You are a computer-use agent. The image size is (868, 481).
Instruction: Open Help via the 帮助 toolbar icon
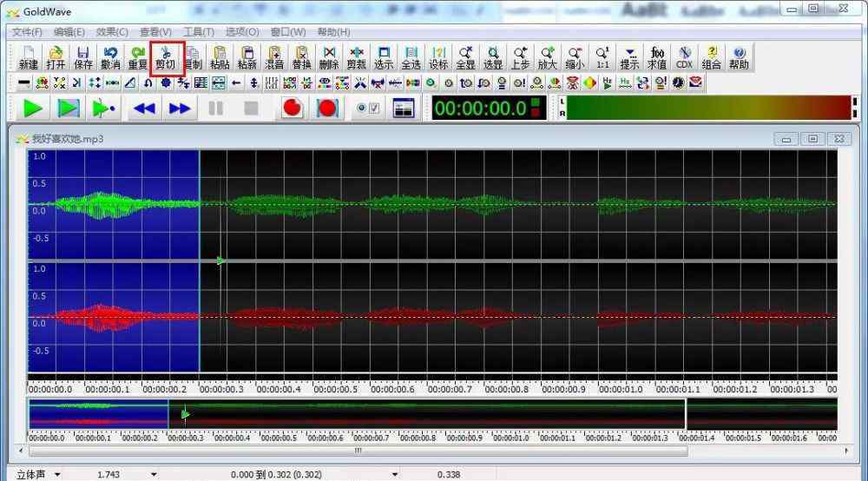click(x=739, y=57)
